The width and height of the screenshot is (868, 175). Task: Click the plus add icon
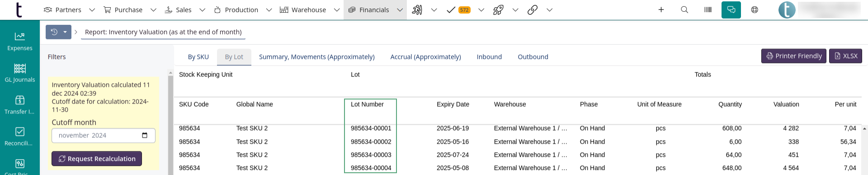coord(661,9)
